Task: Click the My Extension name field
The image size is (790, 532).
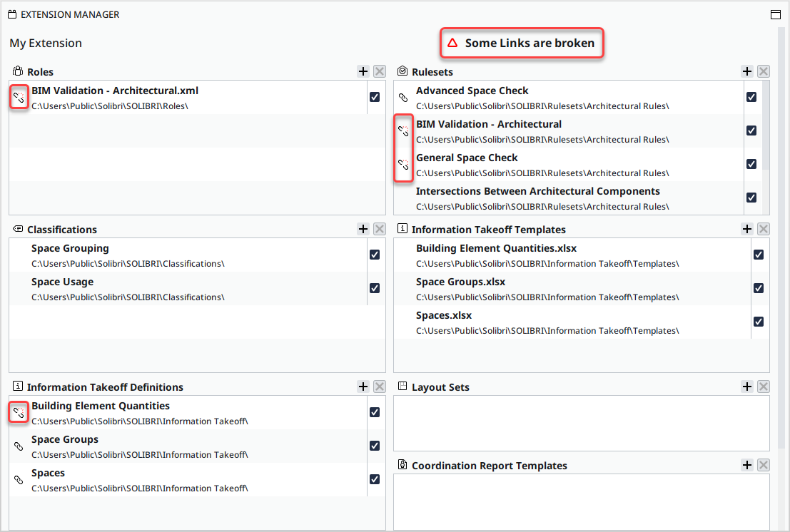Action: click(46, 44)
